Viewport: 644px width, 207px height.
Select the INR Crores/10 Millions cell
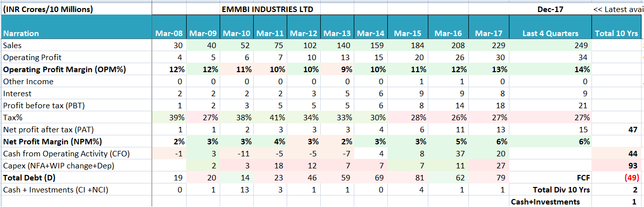(x=48, y=10)
